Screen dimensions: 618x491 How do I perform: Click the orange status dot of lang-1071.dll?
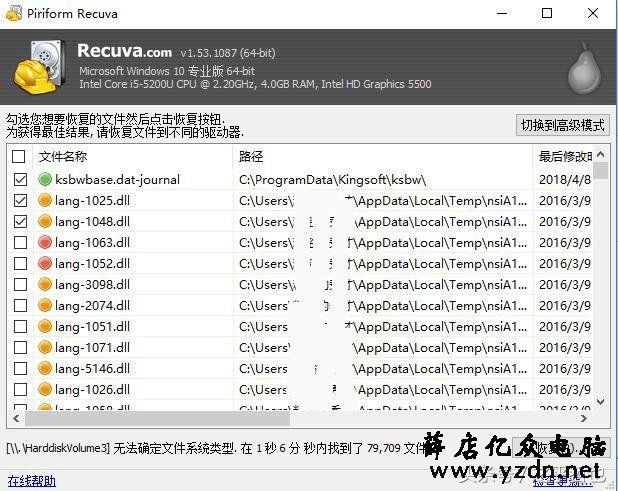click(45, 347)
